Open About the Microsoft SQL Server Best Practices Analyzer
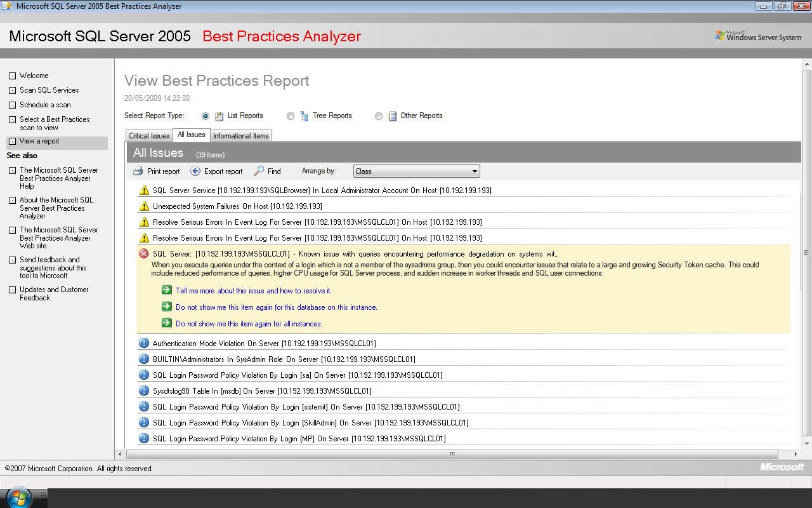Image resolution: width=812 pixels, height=508 pixels. (56, 208)
